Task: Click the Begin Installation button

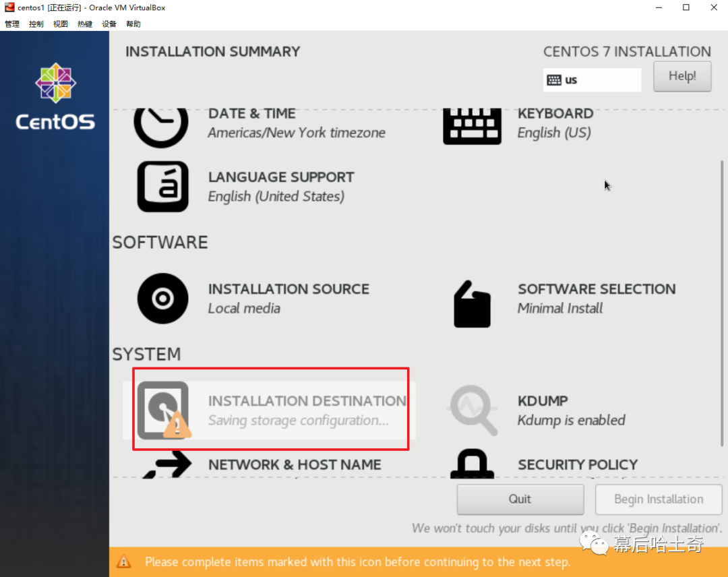Action: 659,499
